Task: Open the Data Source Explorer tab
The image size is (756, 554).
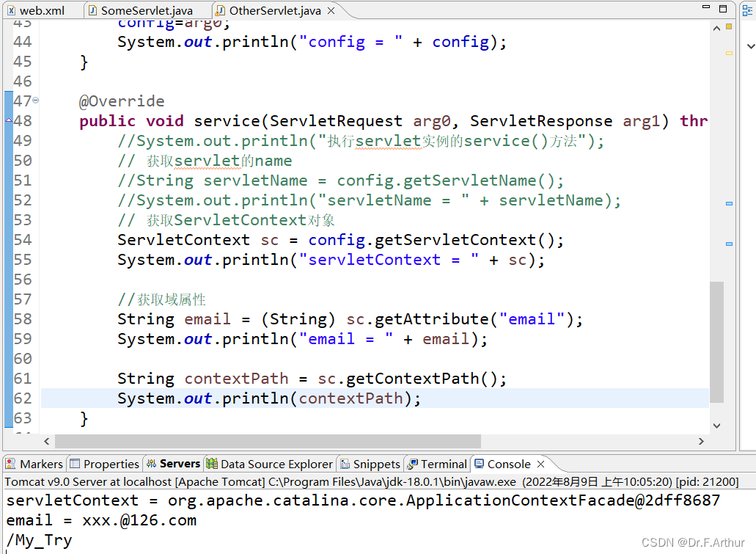Action: pos(270,464)
